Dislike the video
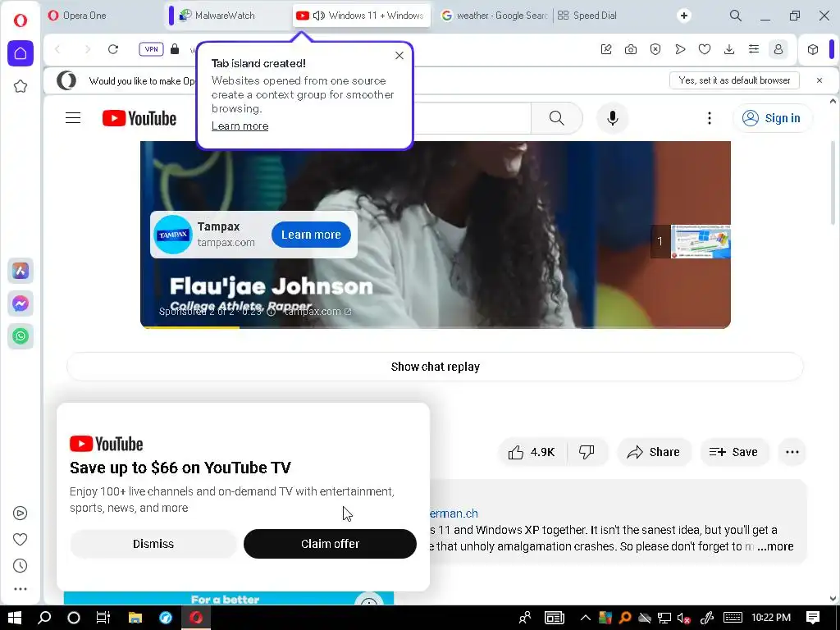This screenshot has height=630, width=840. pyautogui.click(x=587, y=452)
